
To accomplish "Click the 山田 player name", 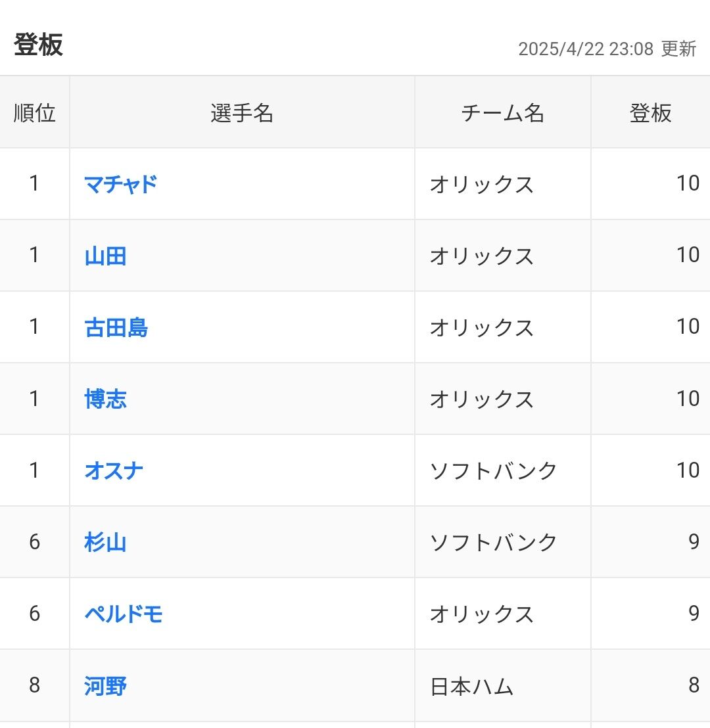I will pos(105,256).
